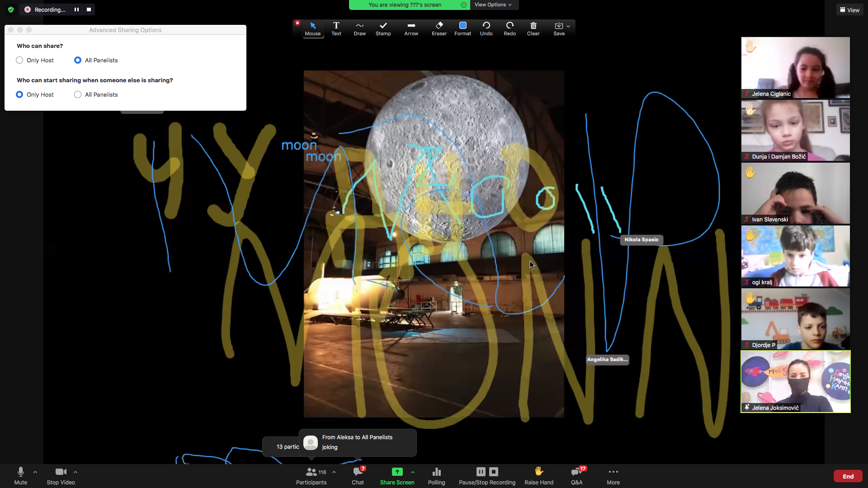
Task: Open Dunja i Damjan Božić video thumbnail
Action: tap(795, 131)
